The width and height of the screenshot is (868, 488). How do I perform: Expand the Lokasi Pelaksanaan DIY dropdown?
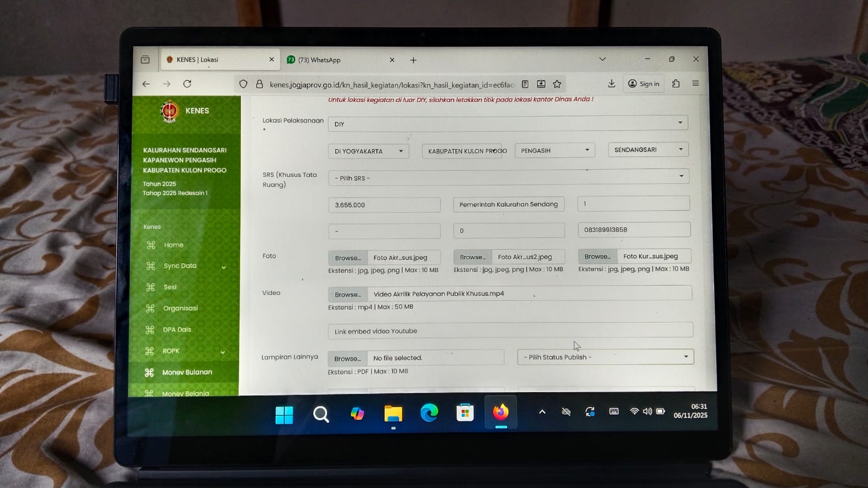pos(508,124)
